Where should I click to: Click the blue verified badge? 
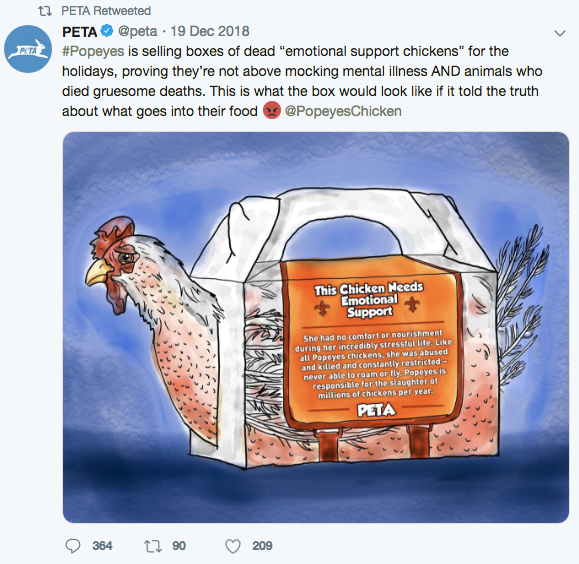point(107,31)
